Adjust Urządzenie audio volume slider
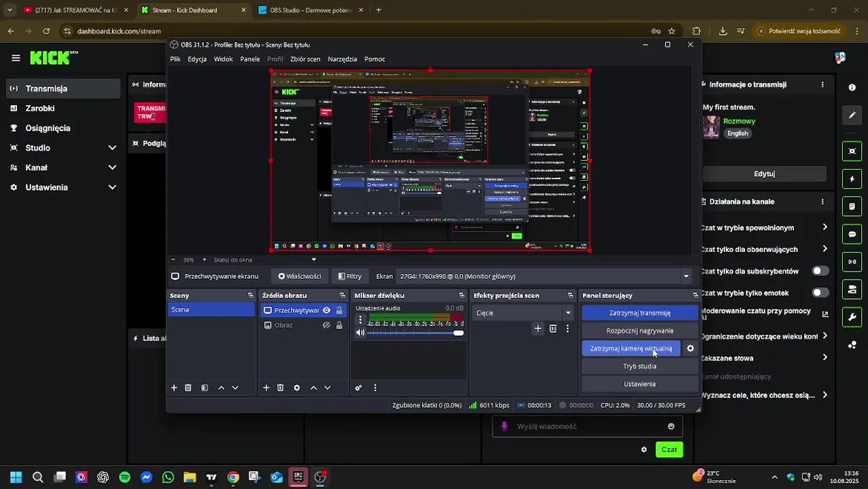 click(x=415, y=333)
